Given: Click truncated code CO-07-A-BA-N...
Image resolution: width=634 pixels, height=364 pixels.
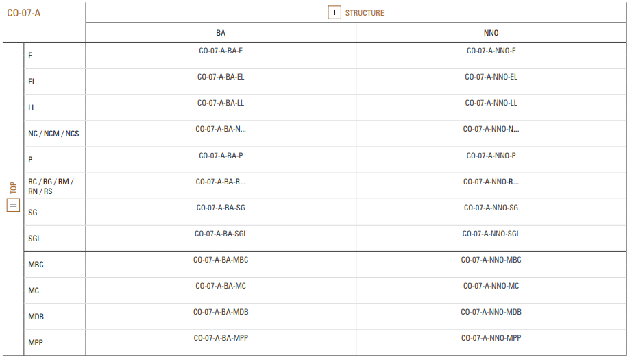Looking at the screenshot, I should (x=221, y=129).
